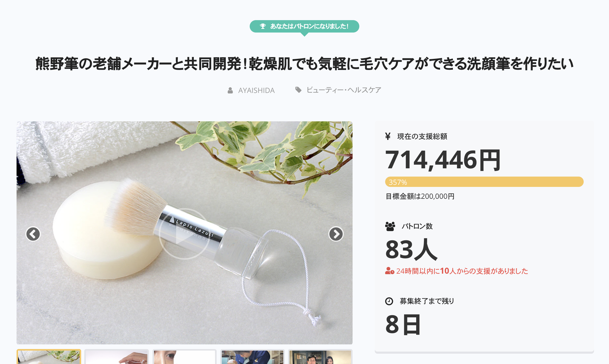Click the user icon beside AYAISHIDA
Viewport: 609px width, 364px height.
[x=230, y=90]
